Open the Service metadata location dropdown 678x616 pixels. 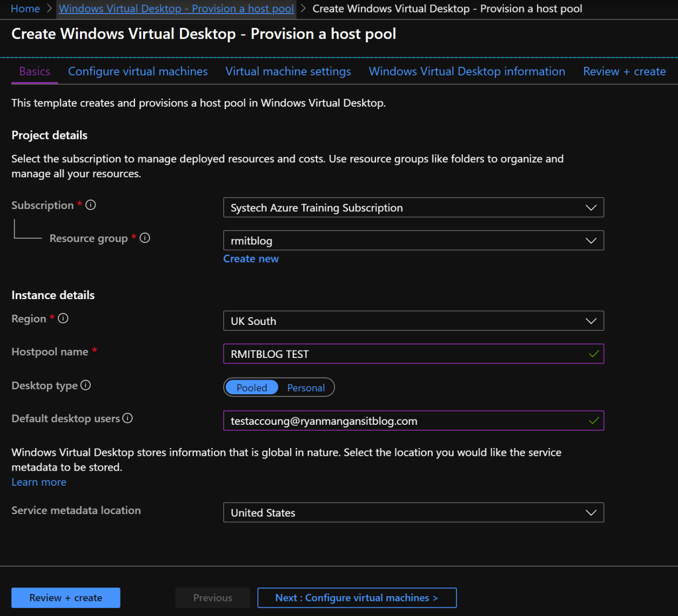413,512
